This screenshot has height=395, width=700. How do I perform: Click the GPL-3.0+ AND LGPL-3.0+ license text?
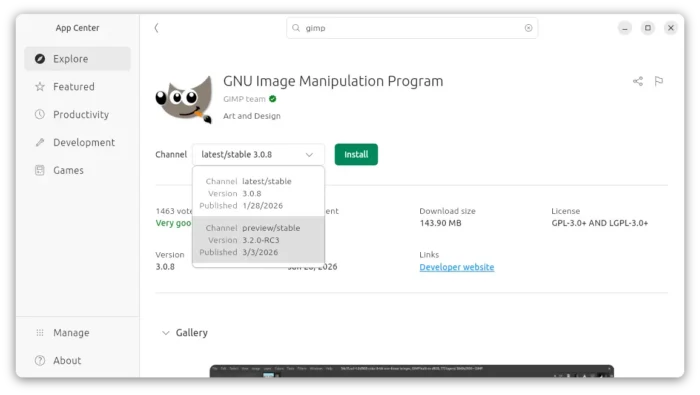click(600, 223)
